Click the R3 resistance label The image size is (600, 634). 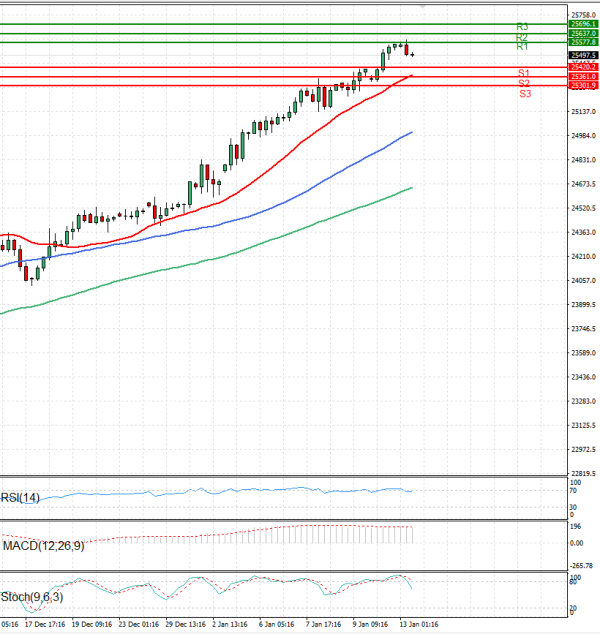click(522, 27)
